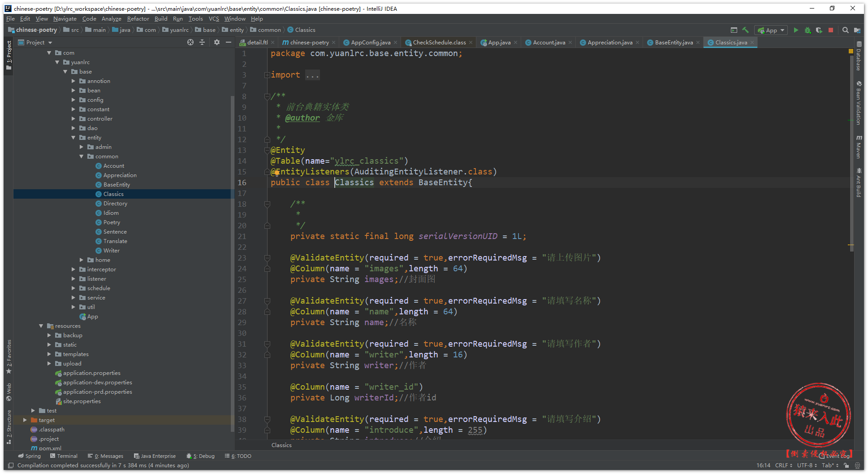Toggle the Maven tool window on right sidebar
Screen dimensions: 868x474
tap(859, 147)
